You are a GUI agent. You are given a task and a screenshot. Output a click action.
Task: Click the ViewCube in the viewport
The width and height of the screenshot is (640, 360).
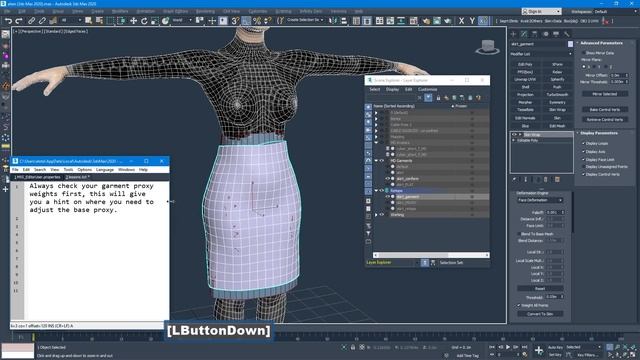pyautogui.click(x=487, y=47)
